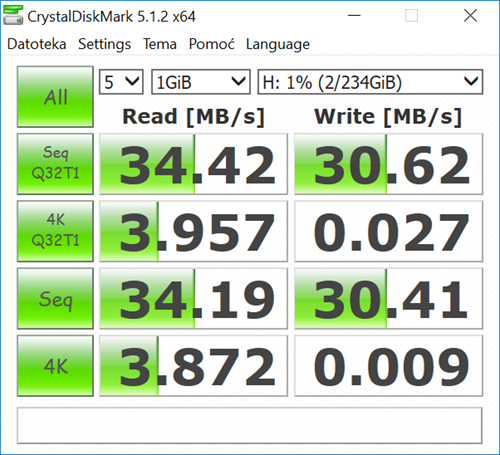Run the 4K benchmark button
This screenshot has height=455, width=500.
coord(55,366)
